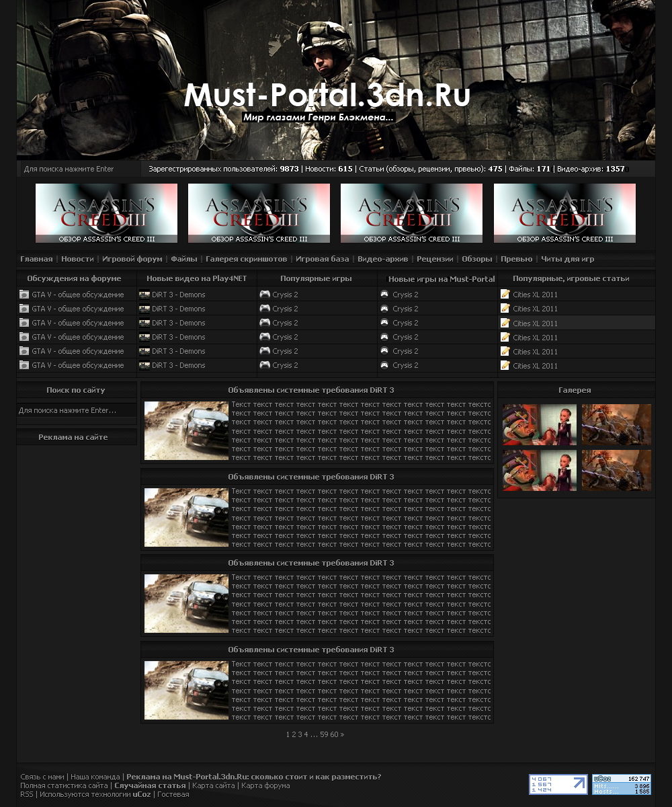Go to page 2 in the pagination
The image size is (672, 807).
tap(294, 734)
